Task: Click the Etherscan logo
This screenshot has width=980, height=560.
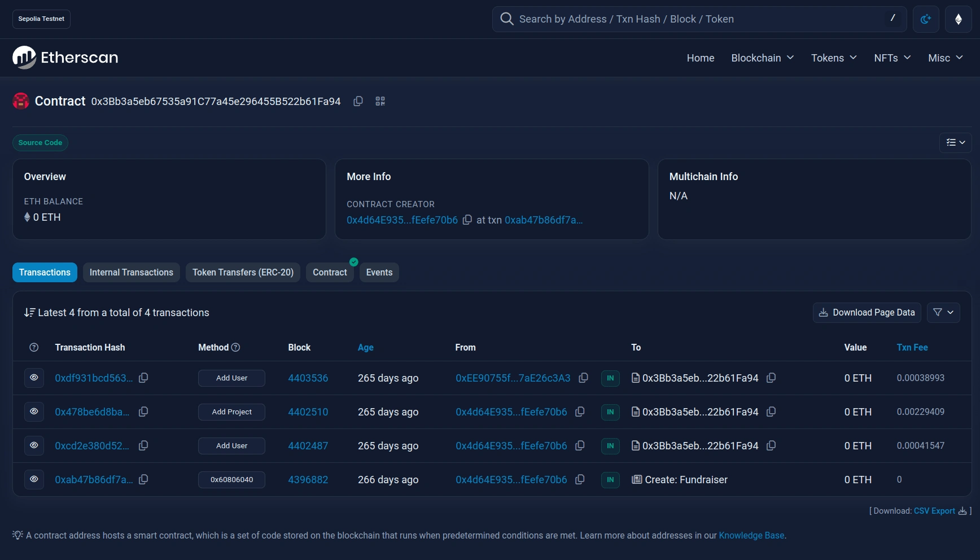Action: coord(65,58)
